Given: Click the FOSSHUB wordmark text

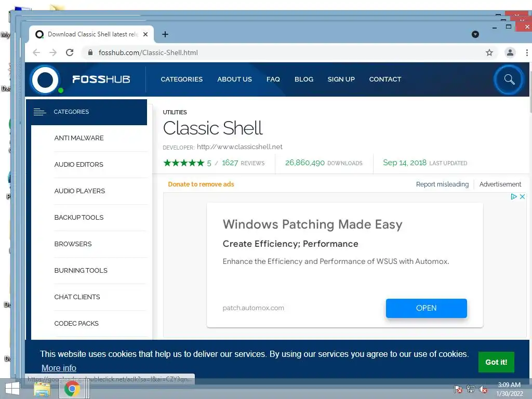Looking at the screenshot, I should coord(101,79).
